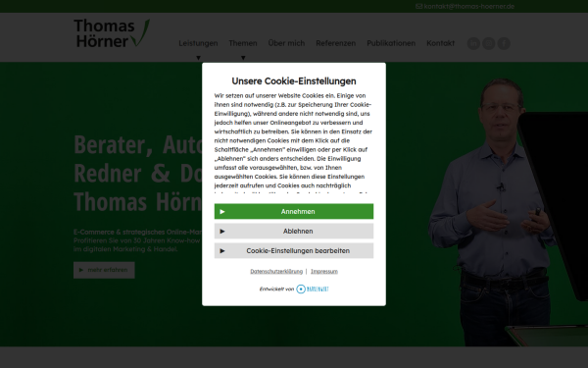Click the arrow icon on Cookie-Einstellungen bearbeiten
The image size is (588, 368).
pyautogui.click(x=222, y=251)
